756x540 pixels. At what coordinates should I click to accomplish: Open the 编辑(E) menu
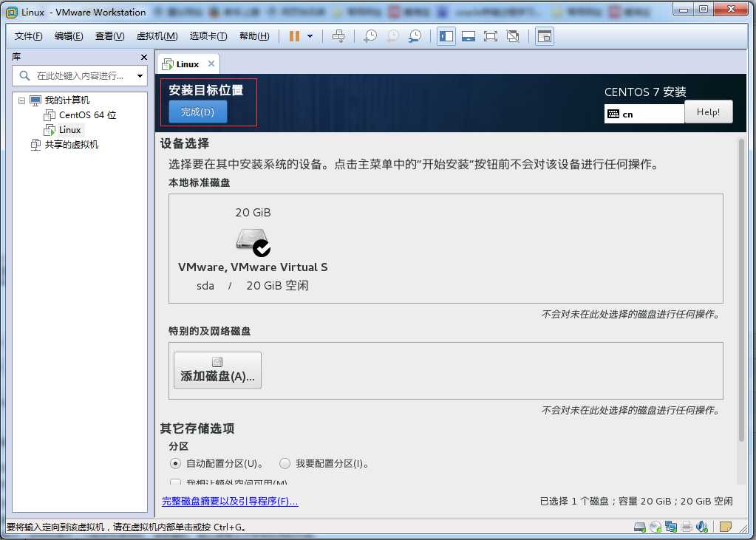[69, 36]
